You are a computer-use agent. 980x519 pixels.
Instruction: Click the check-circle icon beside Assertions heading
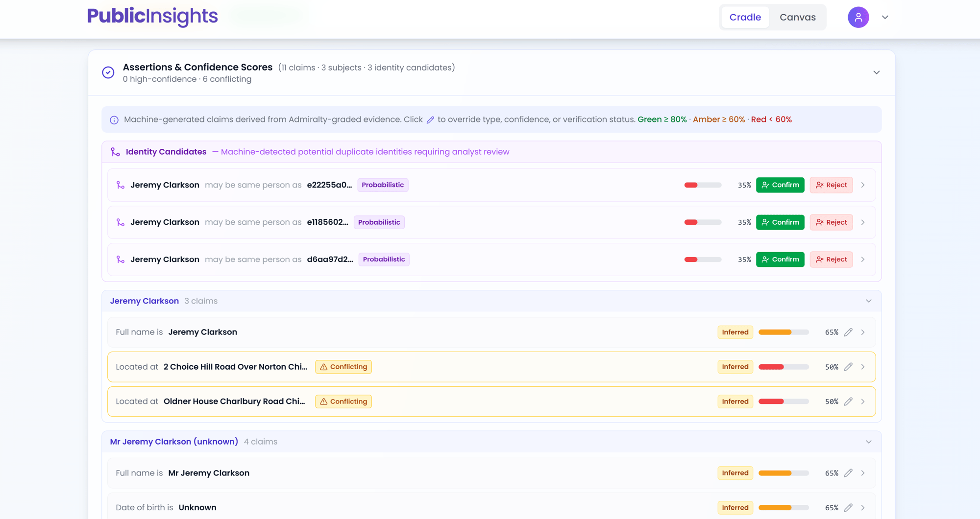[x=108, y=72]
